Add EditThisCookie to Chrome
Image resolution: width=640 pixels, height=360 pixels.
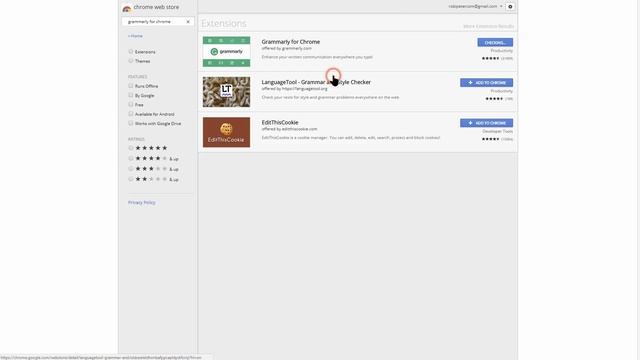pos(487,123)
